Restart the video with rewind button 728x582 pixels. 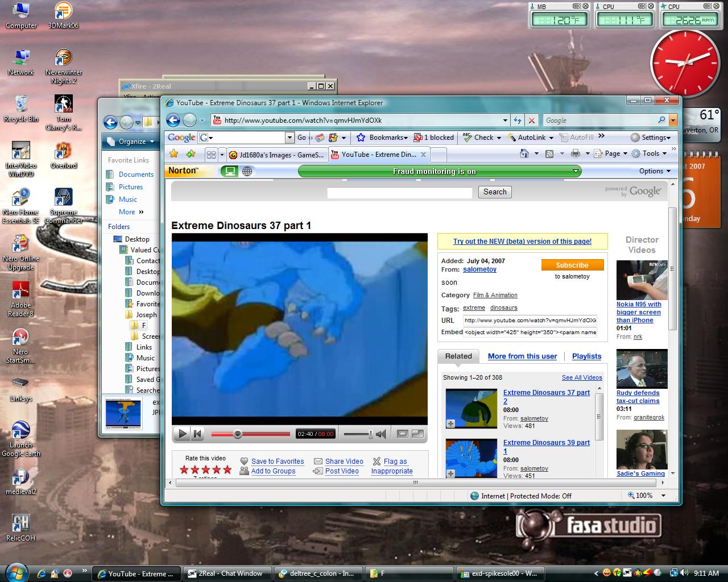point(197,434)
